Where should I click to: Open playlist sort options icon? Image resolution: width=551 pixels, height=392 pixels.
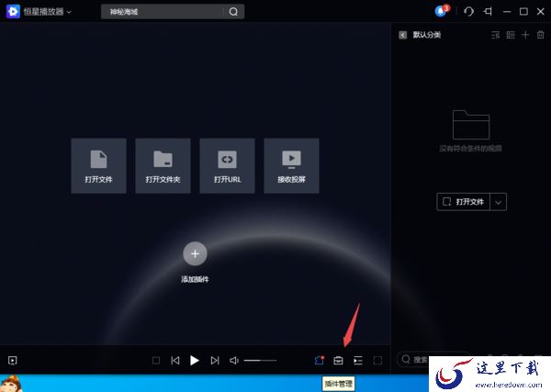[x=496, y=35]
